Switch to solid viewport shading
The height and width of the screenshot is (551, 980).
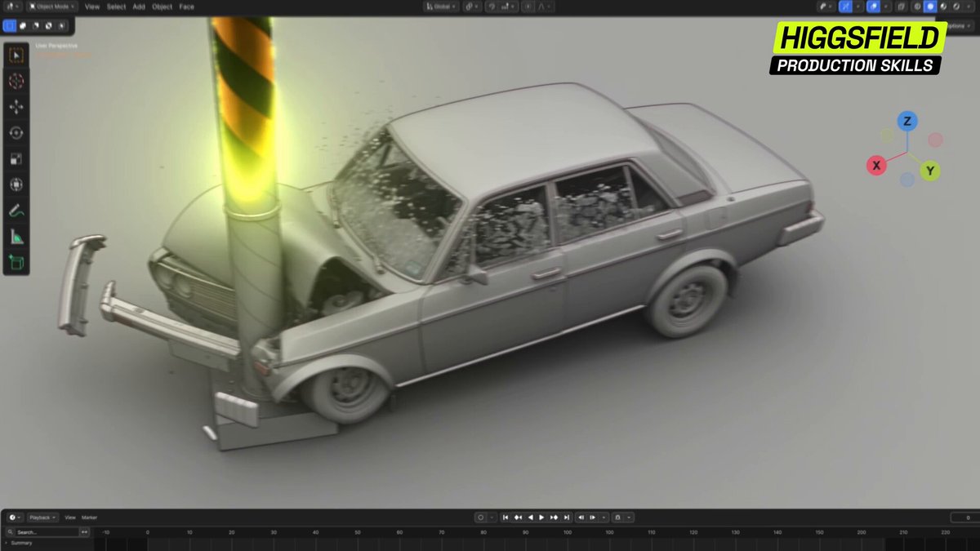(x=929, y=7)
